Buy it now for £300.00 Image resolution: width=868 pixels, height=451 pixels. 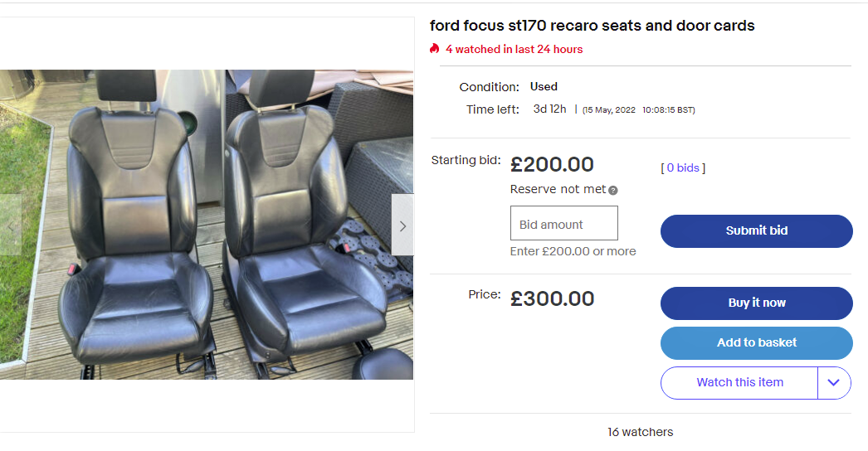pos(756,303)
